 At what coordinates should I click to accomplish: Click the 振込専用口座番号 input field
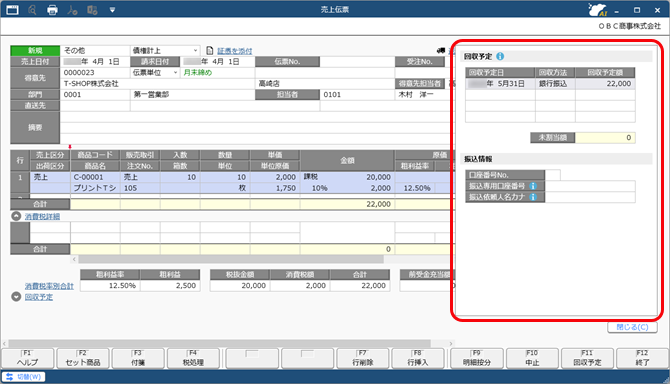tap(590, 186)
